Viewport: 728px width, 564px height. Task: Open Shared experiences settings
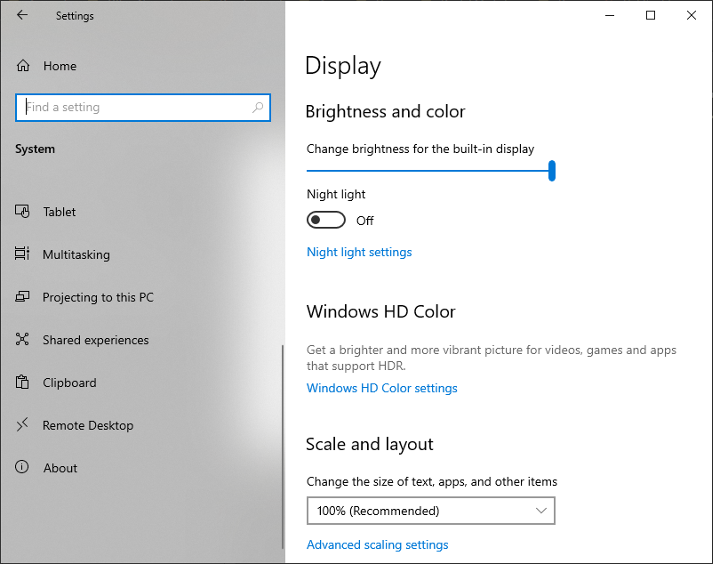pos(96,340)
